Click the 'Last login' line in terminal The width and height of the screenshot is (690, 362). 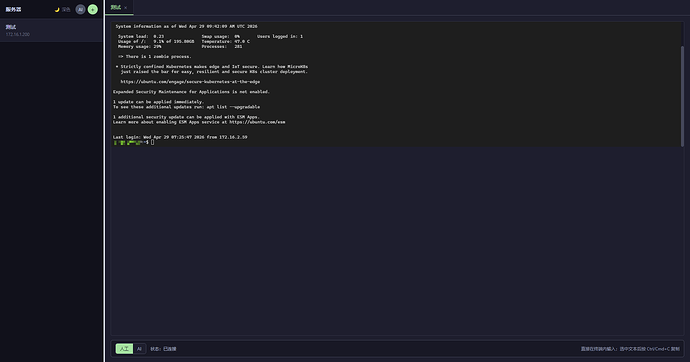180,137
